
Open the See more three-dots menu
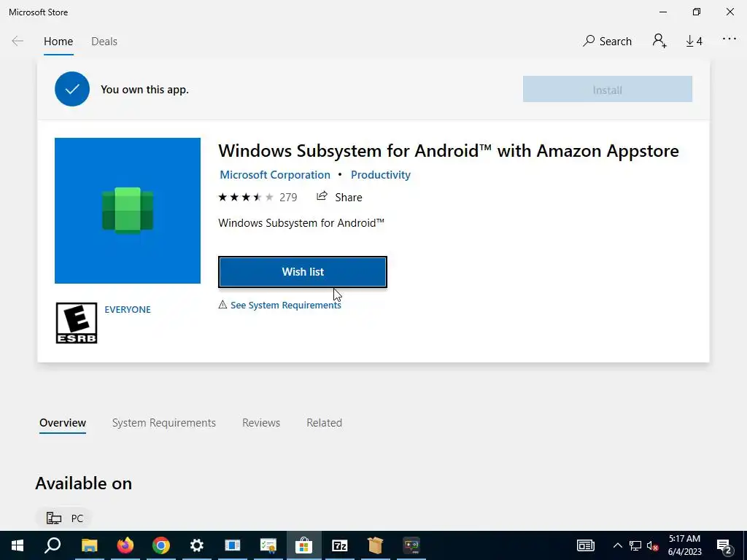pyautogui.click(x=729, y=39)
